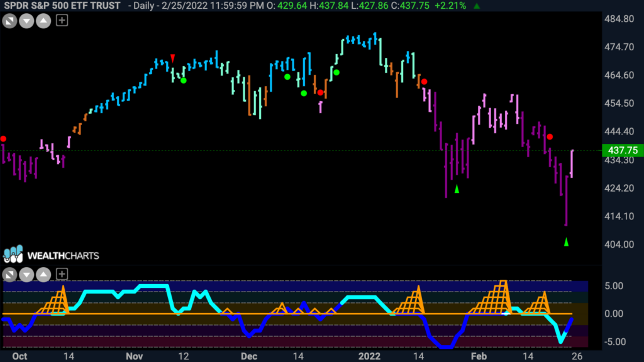Move oscillator panel down with arrow icon
This screenshot has height=362, width=644.
pos(26,274)
